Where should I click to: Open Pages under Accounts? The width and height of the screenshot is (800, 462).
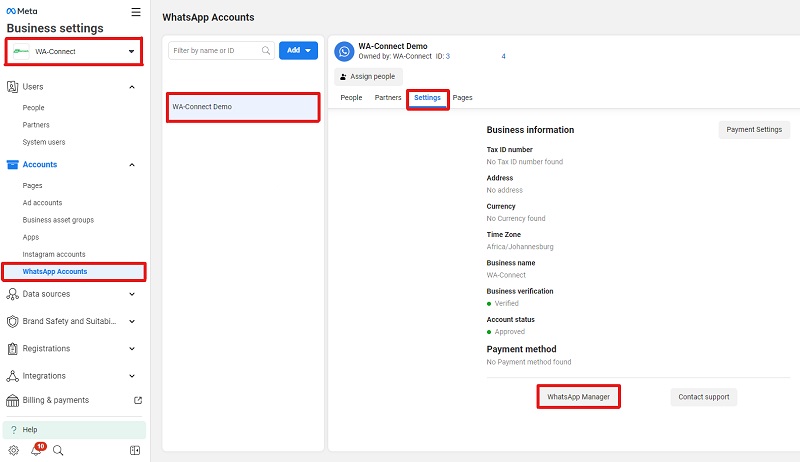point(32,186)
